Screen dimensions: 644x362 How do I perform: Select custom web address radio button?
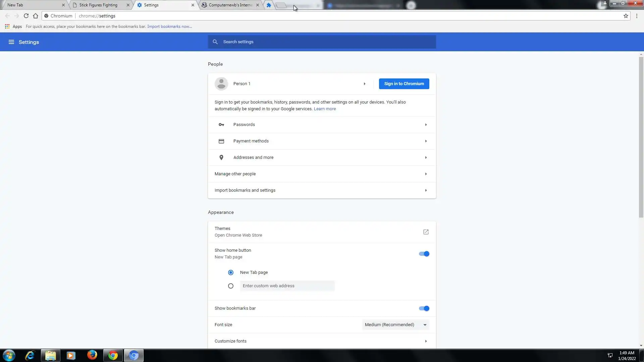click(x=231, y=286)
